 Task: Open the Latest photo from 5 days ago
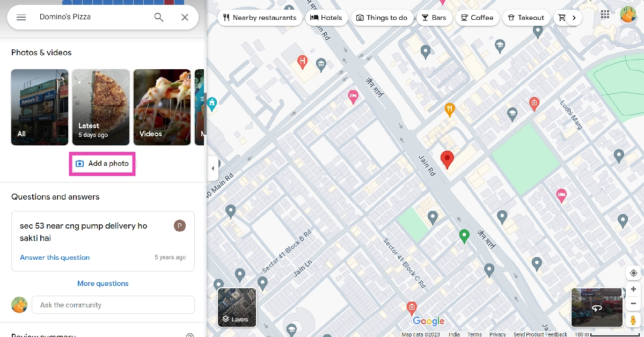[101, 107]
